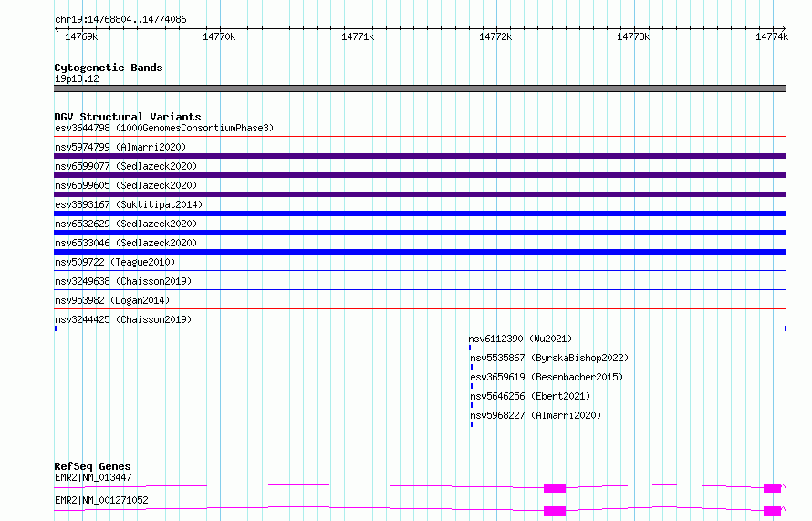Click the chr19:14768804..14774086 coordinate label
Image resolution: width=812 pixels, height=521 pixels.
(120, 19)
